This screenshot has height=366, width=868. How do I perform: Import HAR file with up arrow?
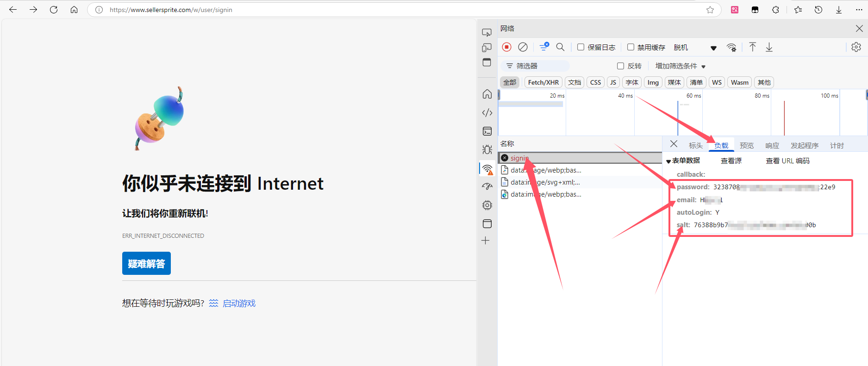(753, 47)
